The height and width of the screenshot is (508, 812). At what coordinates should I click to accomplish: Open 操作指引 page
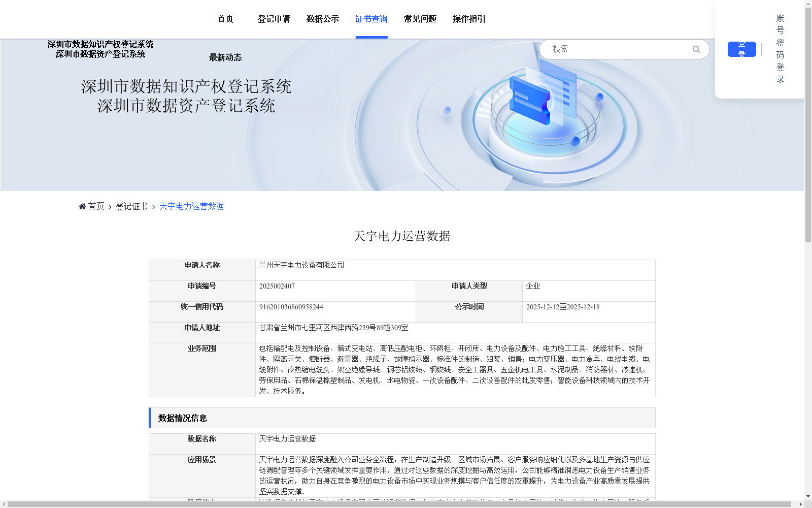click(469, 19)
